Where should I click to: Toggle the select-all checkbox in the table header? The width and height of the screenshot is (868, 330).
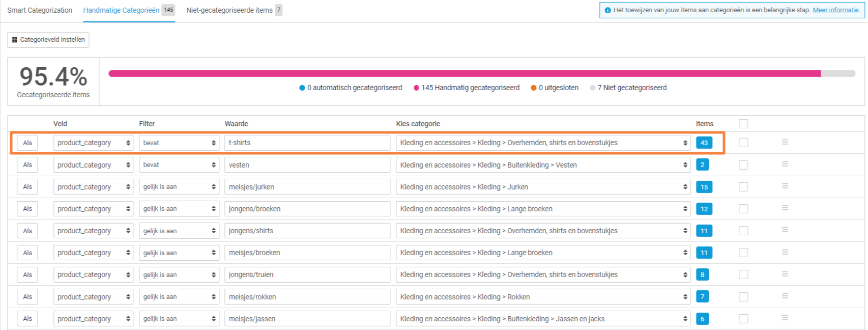743,124
